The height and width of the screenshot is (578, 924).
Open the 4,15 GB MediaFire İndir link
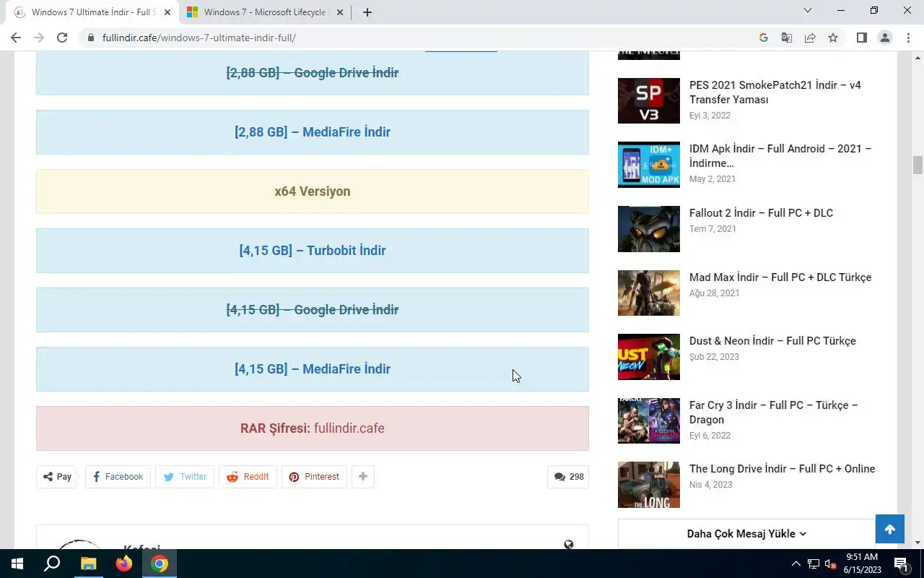(313, 369)
